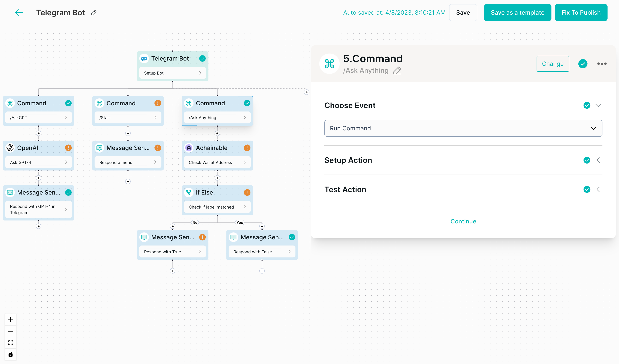Click the Save as a template button
This screenshot has height=364, width=619.
tap(517, 13)
